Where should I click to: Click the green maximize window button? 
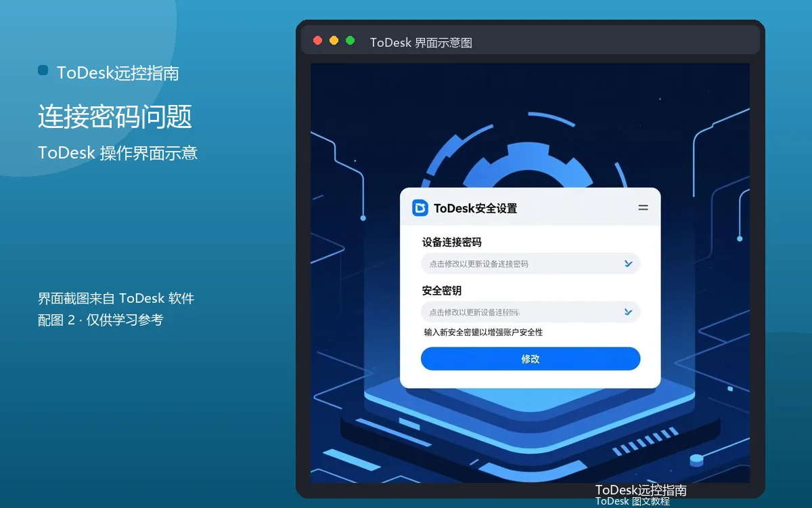click(350, 41)
